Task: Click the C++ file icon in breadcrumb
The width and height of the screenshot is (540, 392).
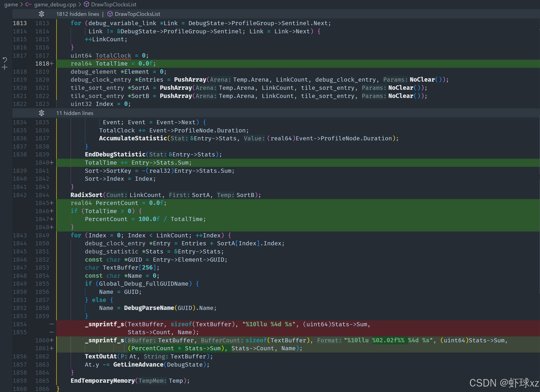Action: click(28, 5)
